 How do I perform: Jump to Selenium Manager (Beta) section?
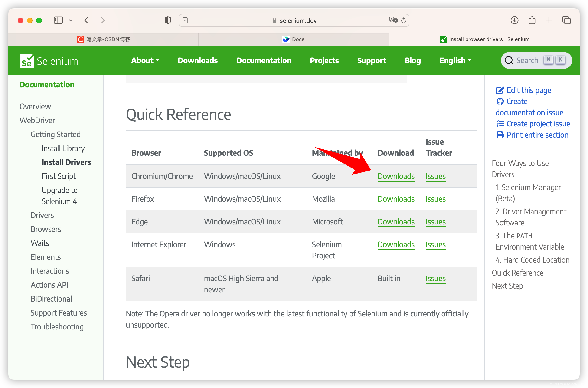[528, 193]
